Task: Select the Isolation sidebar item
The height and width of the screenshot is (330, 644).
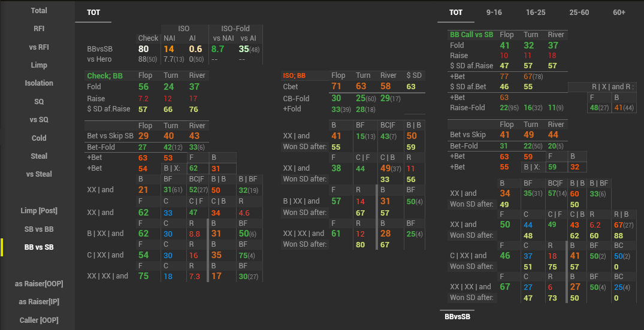Action: tap(39, 83)
